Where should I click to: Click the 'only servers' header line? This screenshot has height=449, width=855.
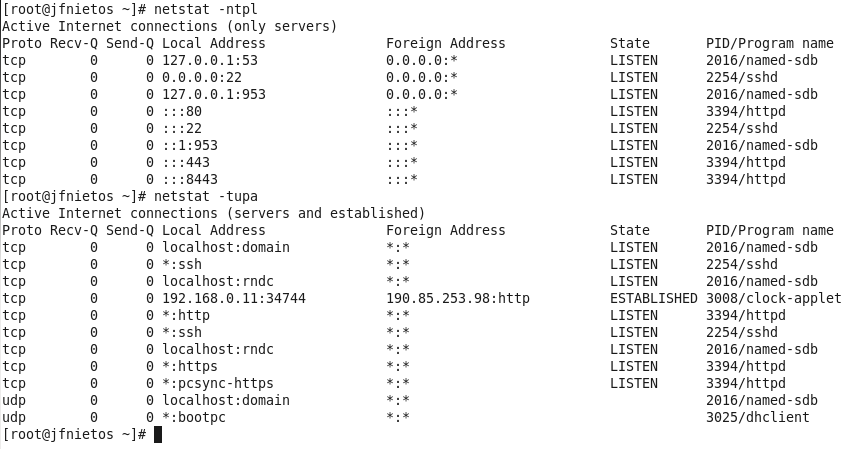[170, 26]
